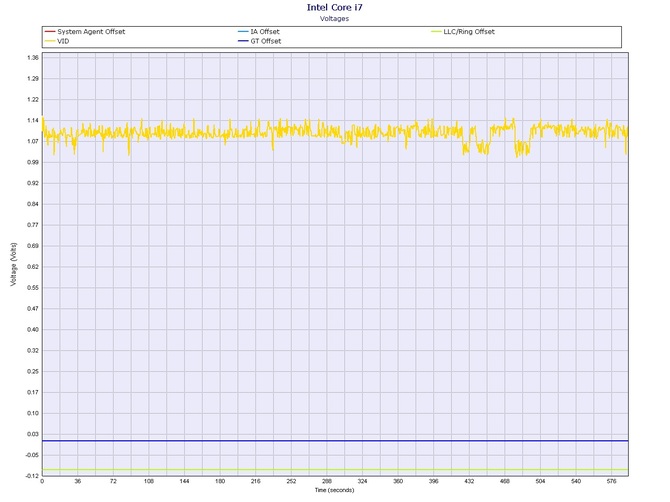
Task: Click the teal IA Offset legend line
Action: 243,32
